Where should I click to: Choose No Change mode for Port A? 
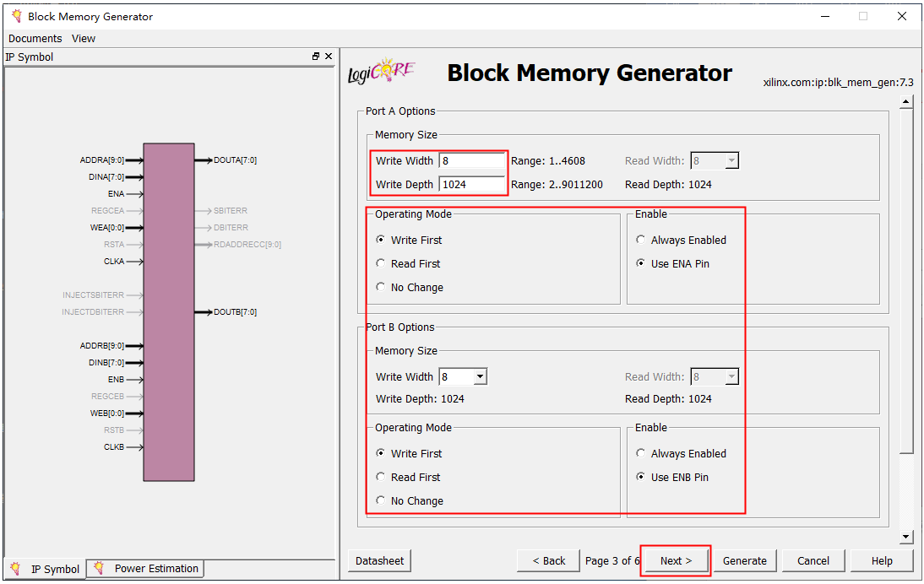381,287
